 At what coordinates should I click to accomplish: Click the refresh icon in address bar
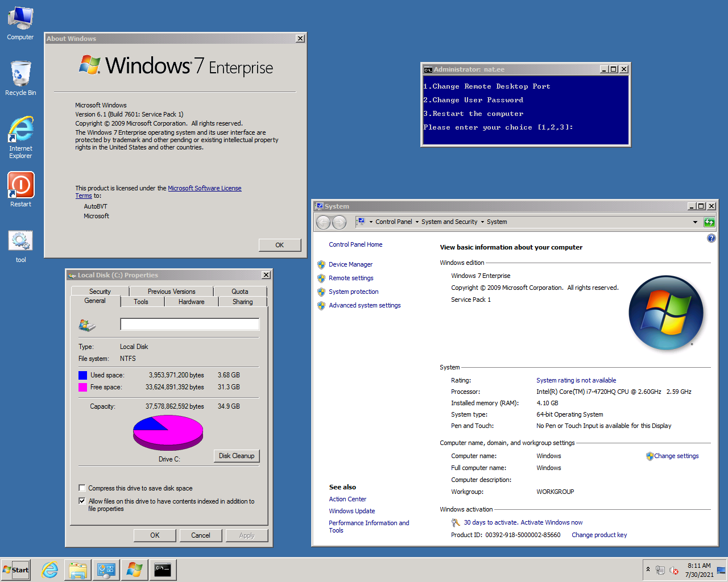click(709, 222)
